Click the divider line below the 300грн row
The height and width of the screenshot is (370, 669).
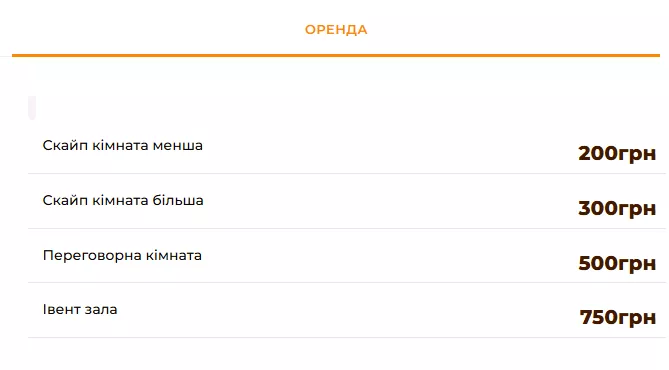coord(346,228)
